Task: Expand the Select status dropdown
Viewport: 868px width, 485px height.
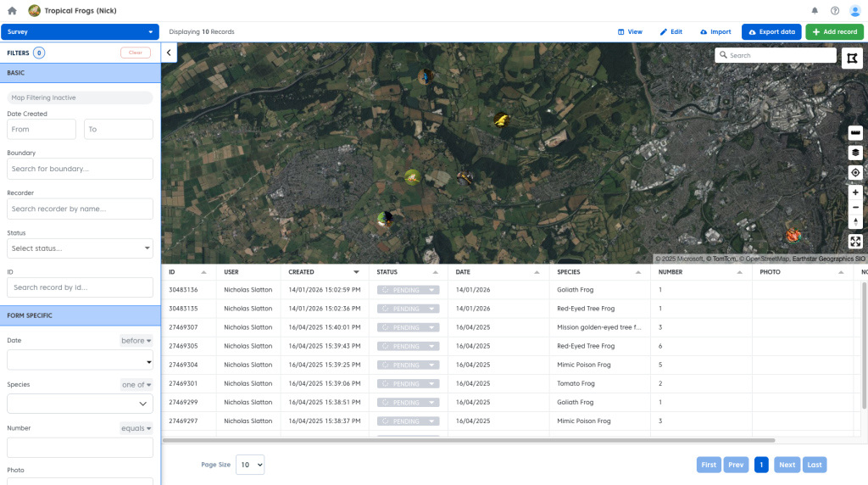Action: tap(80, 248)
